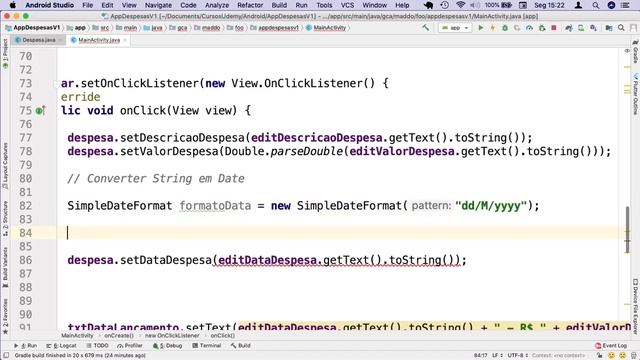The width and height of the screenshot is (640, 360).
Task: Open the Refactor menu
Action: coord(250,5)
